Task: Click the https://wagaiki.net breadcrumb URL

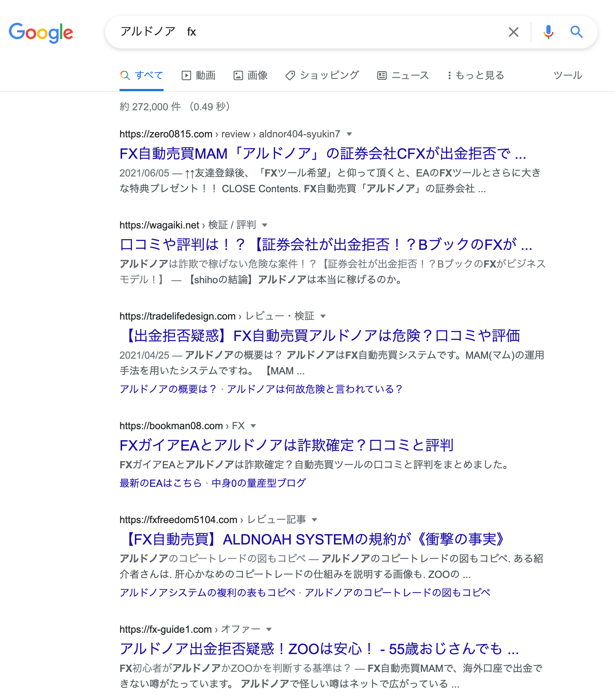Action: coord(159,225)
